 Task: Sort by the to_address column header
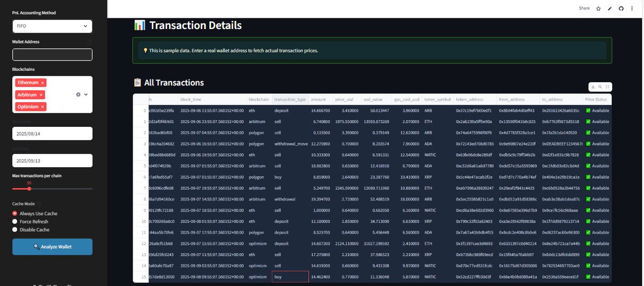(x=561, y=99)
